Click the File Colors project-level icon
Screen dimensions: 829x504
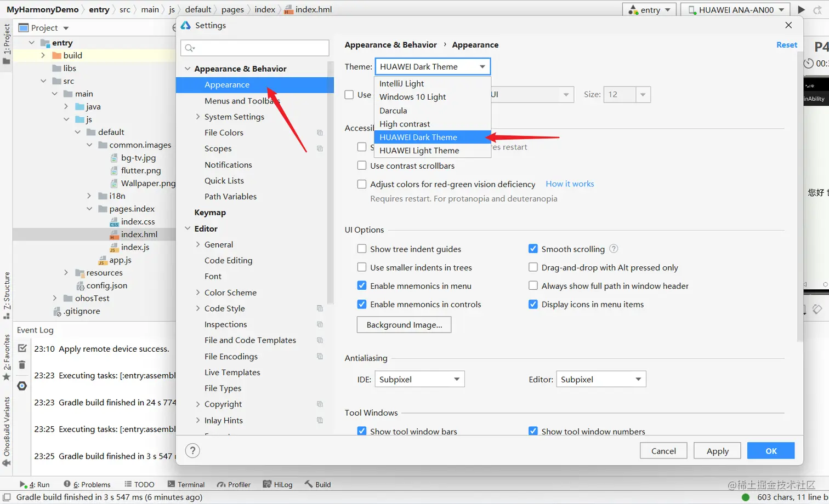[320, 133]
